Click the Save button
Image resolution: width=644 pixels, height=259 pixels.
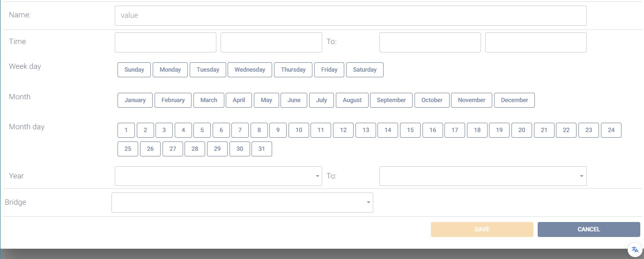tap(482, 229)
